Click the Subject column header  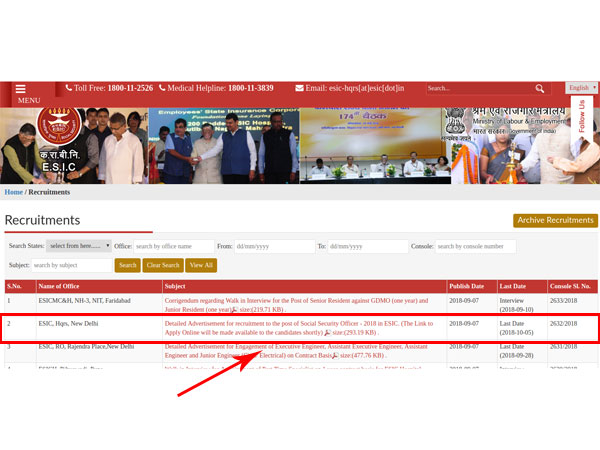(305, 286)
